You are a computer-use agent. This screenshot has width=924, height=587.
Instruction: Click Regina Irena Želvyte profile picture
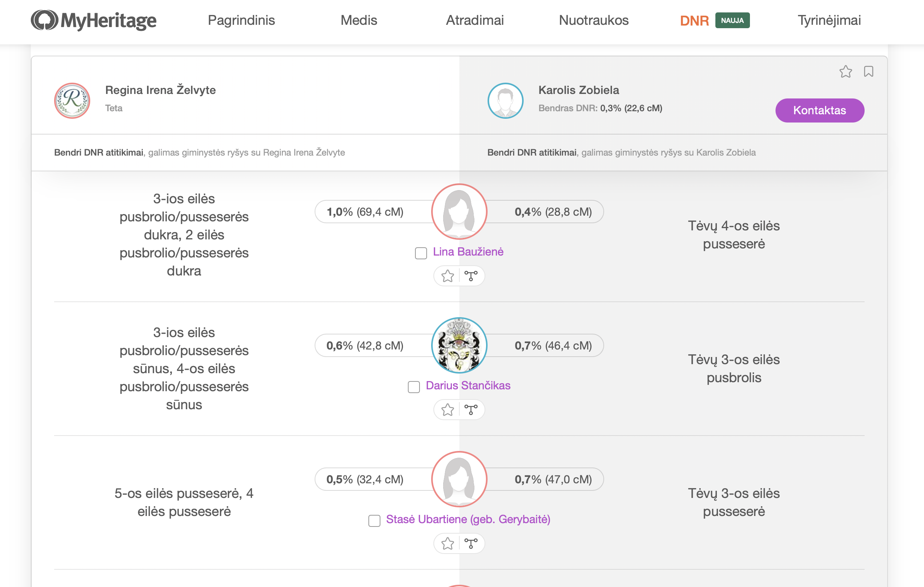[72, 100]
